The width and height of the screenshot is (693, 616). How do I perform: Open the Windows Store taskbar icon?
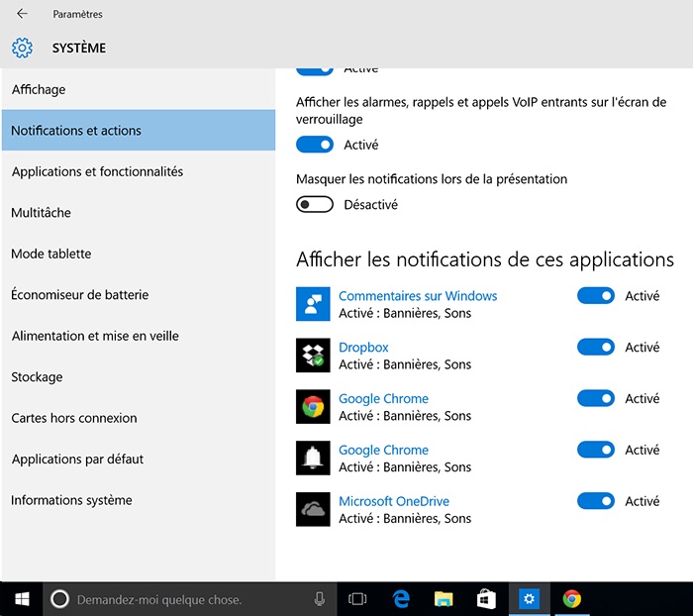point(486,598)
